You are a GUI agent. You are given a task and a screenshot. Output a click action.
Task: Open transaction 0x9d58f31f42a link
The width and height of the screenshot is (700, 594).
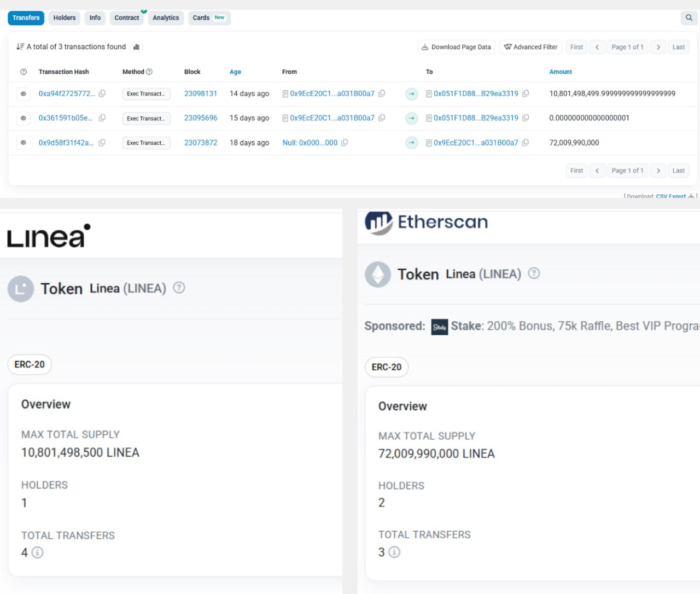(66, 142)
